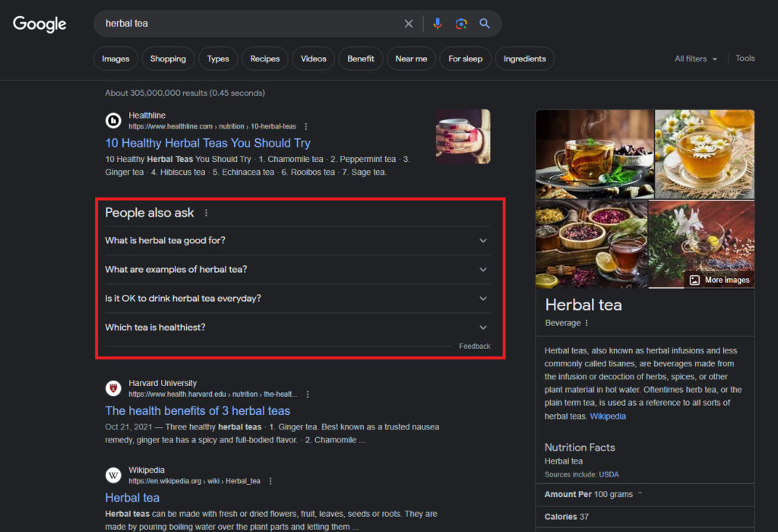Select the Shopping filter chip
This screenshot has height=532, width=778.
[x=168, y=59]
